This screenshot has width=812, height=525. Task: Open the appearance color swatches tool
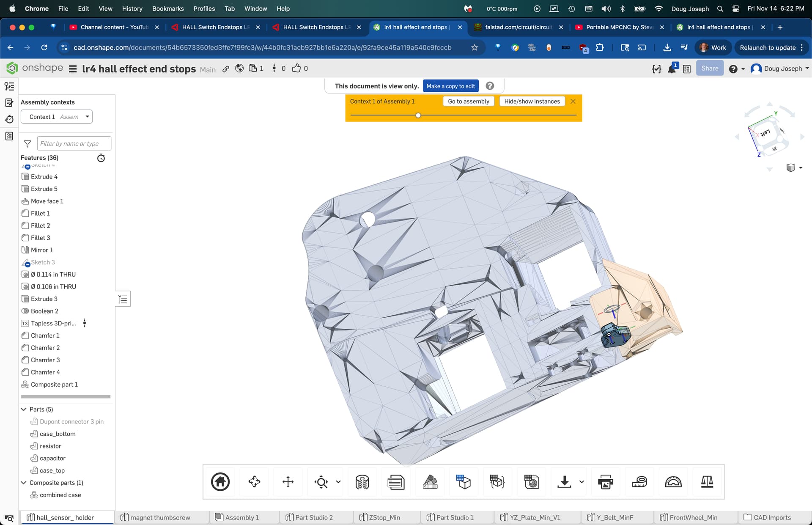430,481
